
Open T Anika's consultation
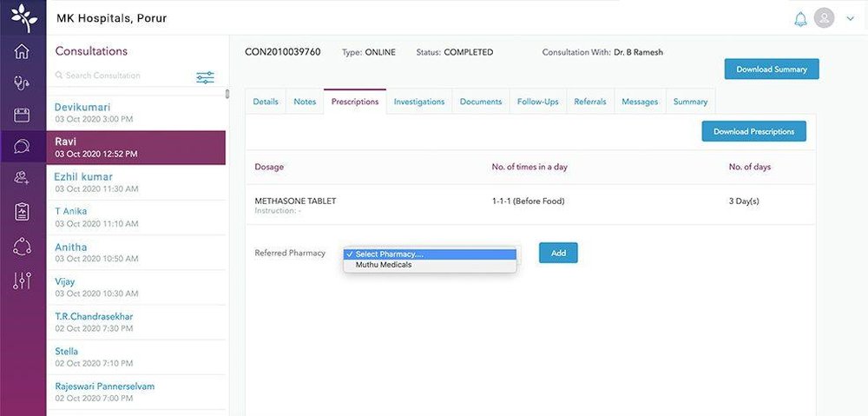tap(136, 217)
